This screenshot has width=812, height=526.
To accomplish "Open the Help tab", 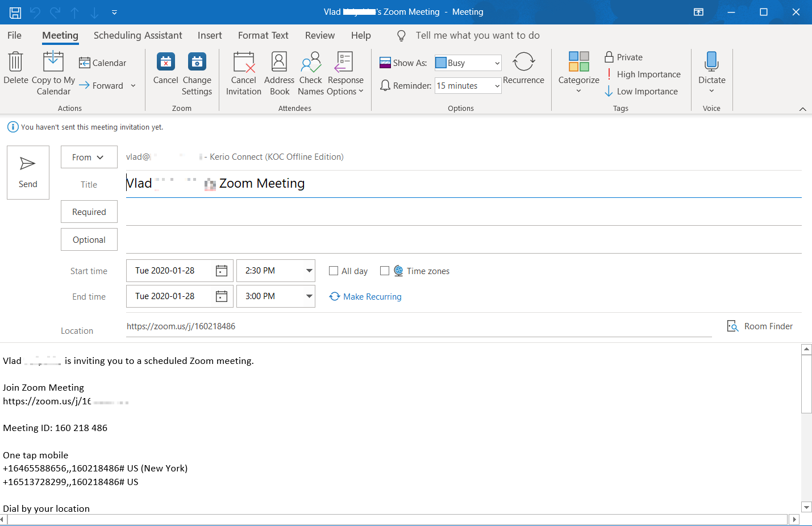I will pyautogui.click(x=361, y=35).
